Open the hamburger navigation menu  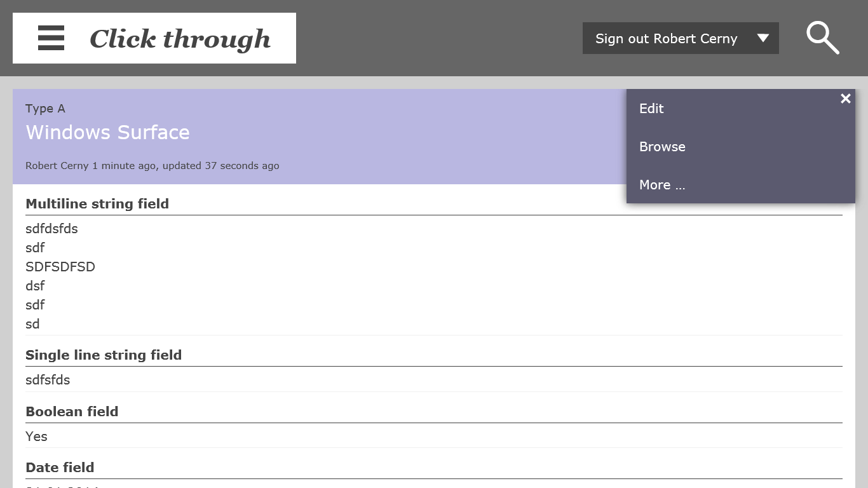click(x=51, y=38)
